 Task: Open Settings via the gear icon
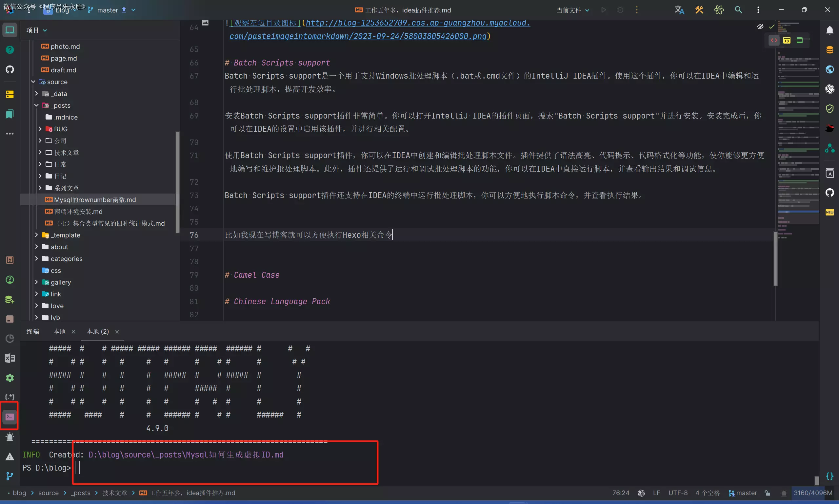click(x=9, y=378)
